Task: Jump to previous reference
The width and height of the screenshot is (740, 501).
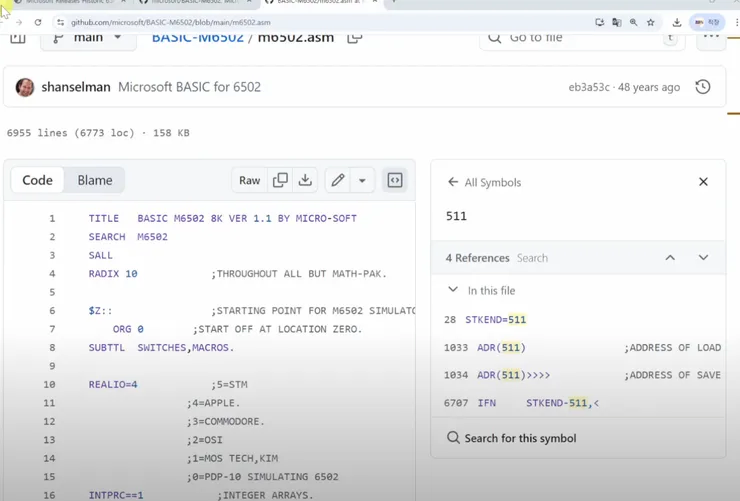Action: coord(670,258)
